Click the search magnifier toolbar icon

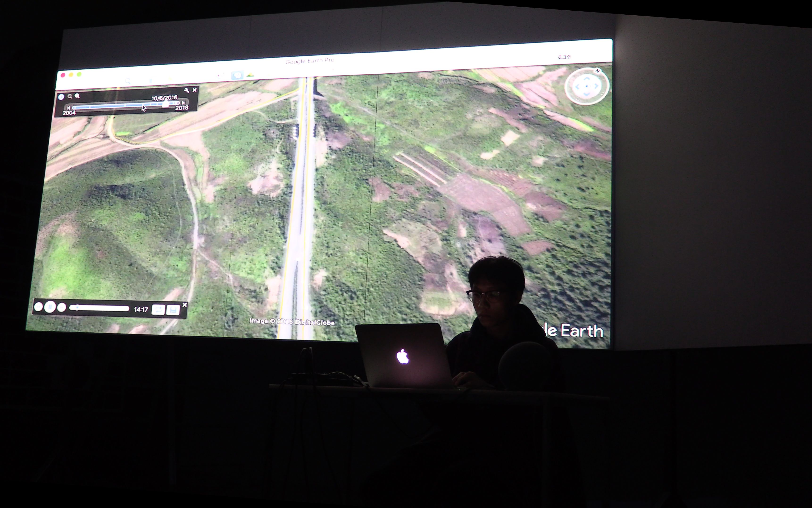click(x=128, y=81)
